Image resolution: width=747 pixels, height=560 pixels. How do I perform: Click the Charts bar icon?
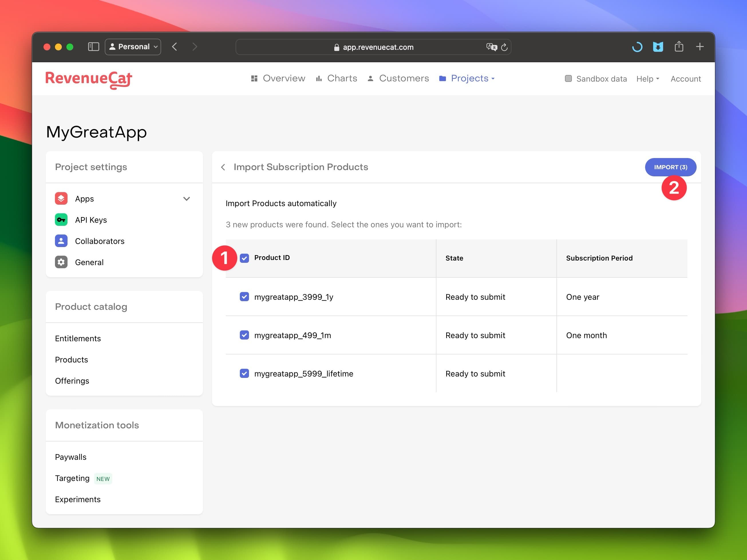coord(319,78)
